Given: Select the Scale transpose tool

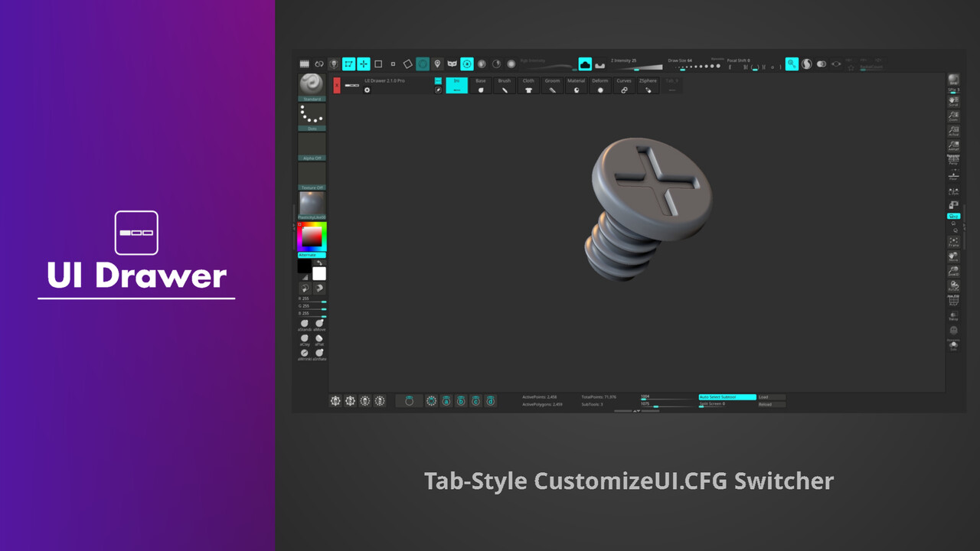Looking at the screenshot, I should pyautogui.click(x=378, y=64).
